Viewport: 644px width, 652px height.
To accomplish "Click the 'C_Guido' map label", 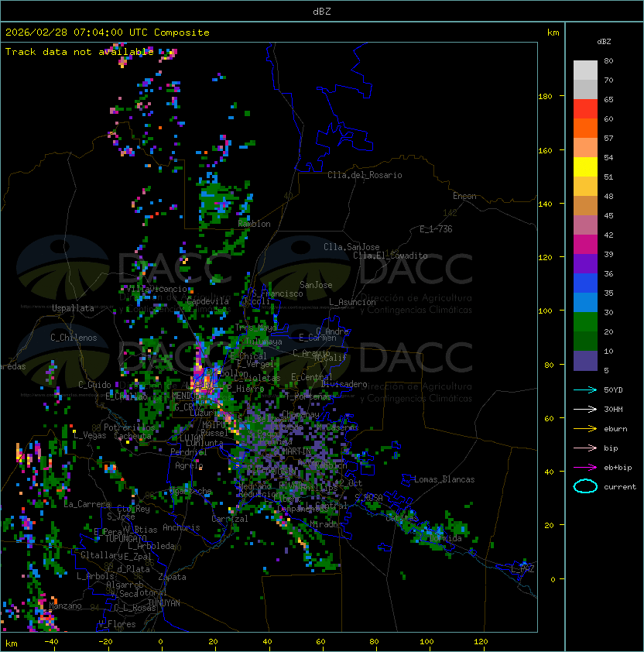I will pyautogui.click(x=94, y=385).
